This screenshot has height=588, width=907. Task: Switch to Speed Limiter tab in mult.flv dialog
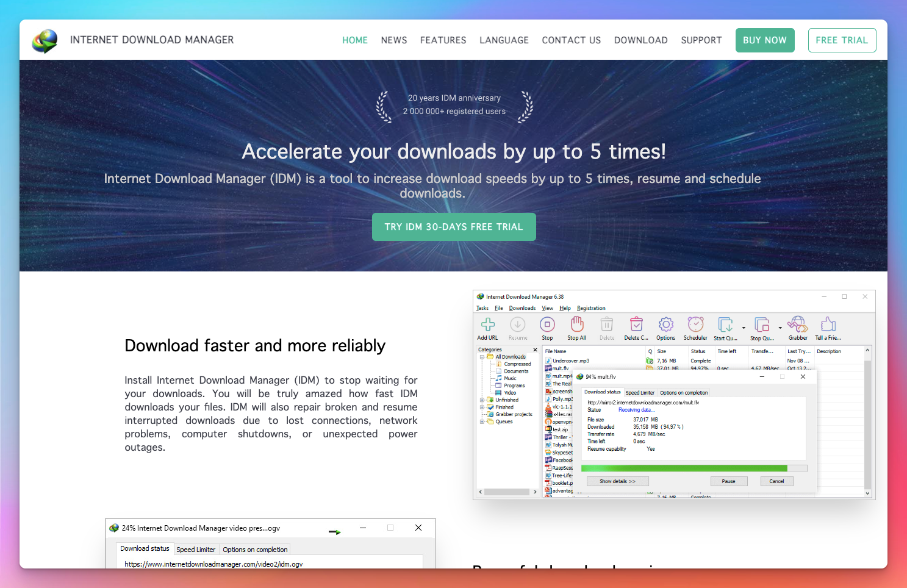640,393
